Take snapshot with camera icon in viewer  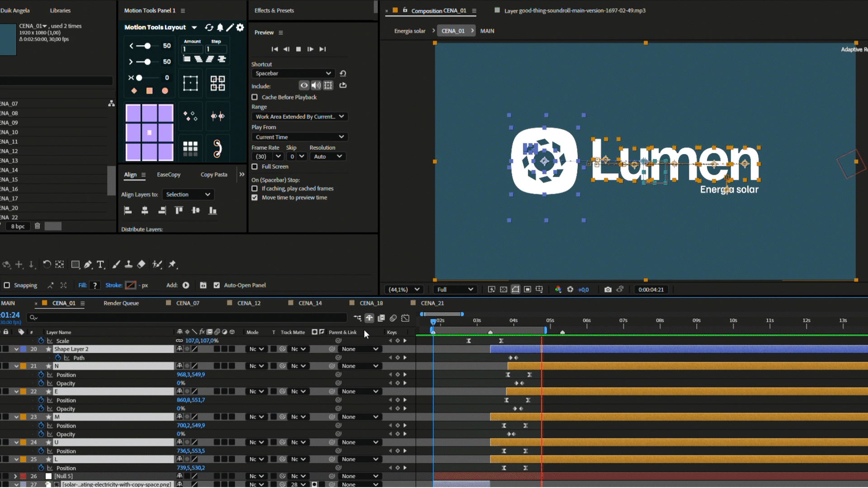click(608, 290)
